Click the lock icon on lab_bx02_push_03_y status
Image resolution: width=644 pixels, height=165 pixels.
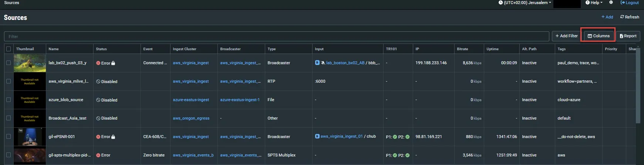(x=113, y=63)
